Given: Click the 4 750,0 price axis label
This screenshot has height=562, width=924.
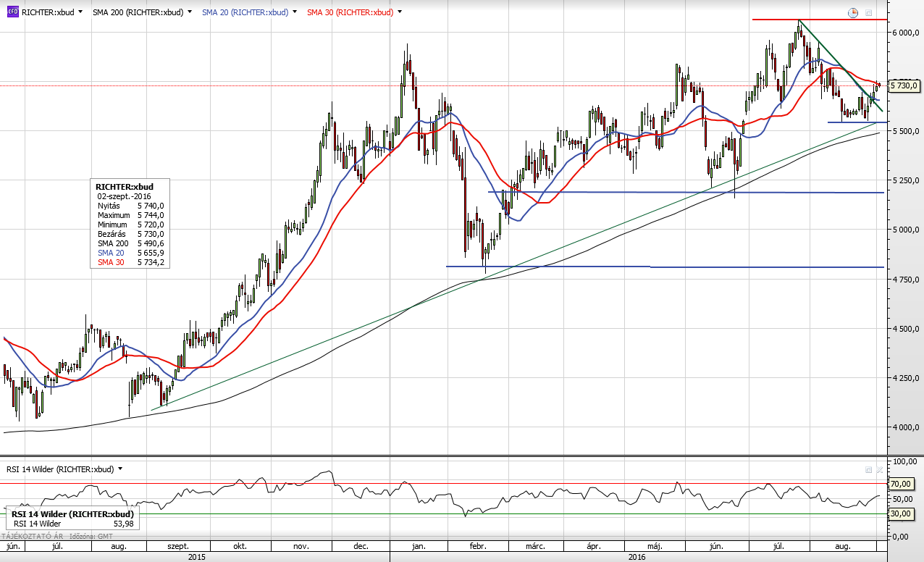Looking at the screenshot, I should tap(905, 280).
